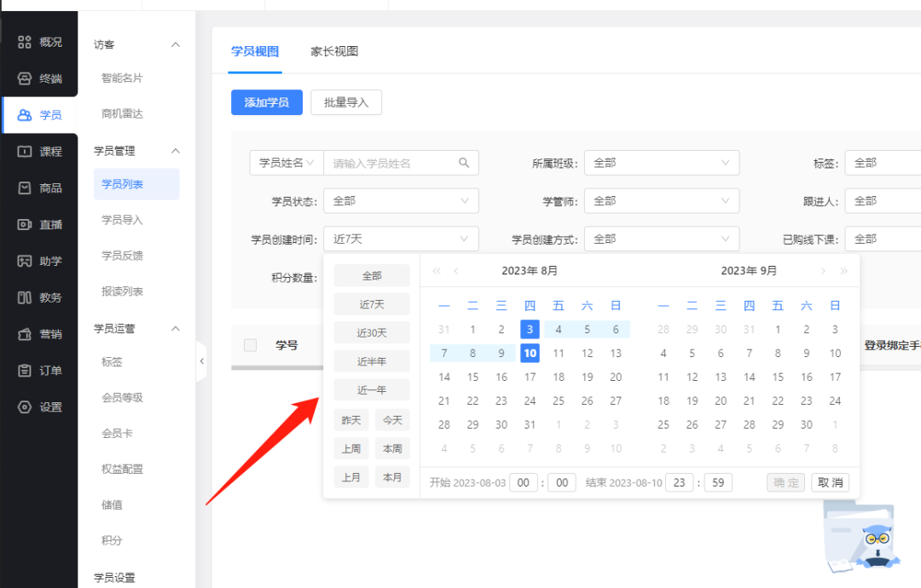Select the 近30天 date range option
Viewport: 921px width, 588px height.
[x=371, y=332]
